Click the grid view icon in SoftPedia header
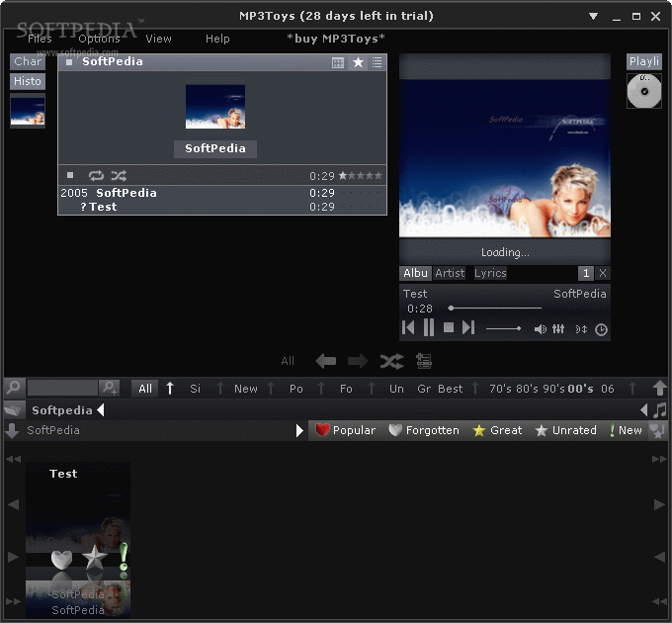Image resolution: width=672 pixels, height=623 pixels. coord(338,62)
